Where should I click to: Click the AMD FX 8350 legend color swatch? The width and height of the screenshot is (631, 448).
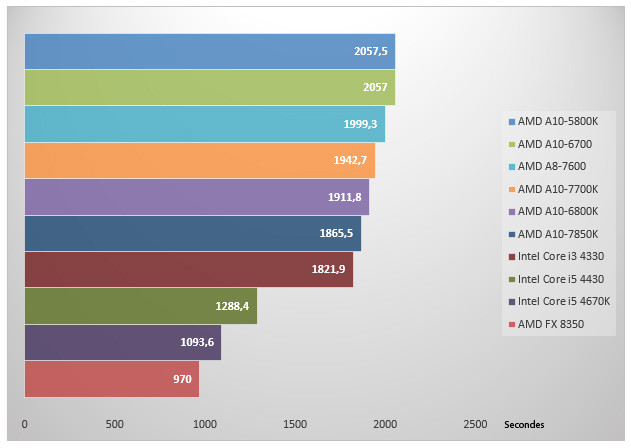click(512, 324)
